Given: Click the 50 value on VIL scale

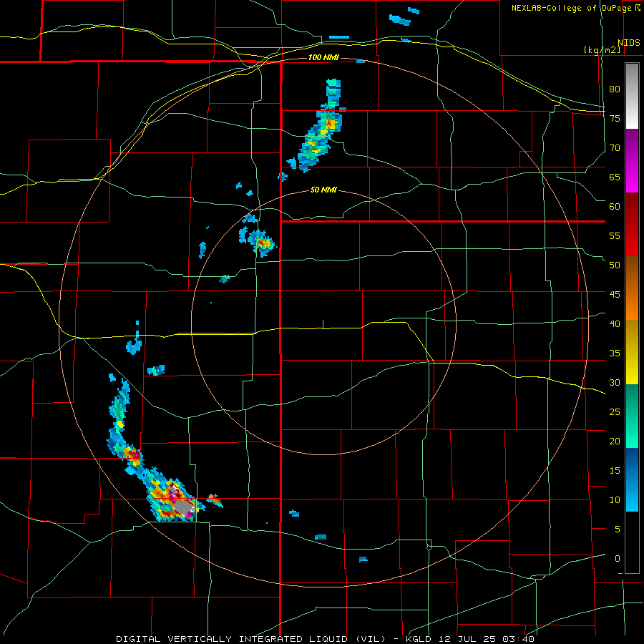Looking at the screenshot, I should point(615,265).
